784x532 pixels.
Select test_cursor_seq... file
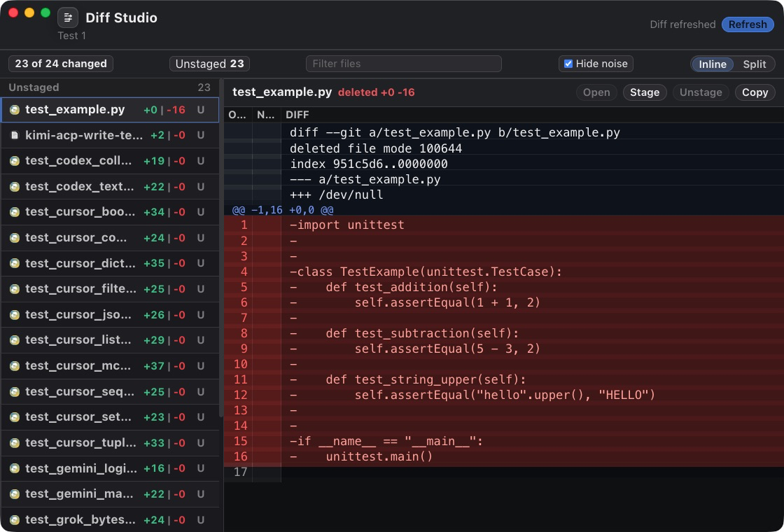(x=110, y=392)
